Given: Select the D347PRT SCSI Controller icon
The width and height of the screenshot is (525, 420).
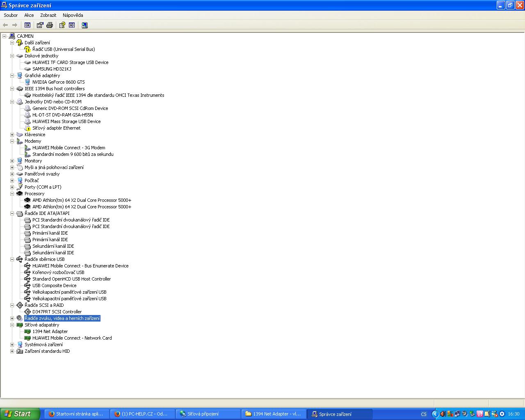Looking at the screenshot, I should 27,312.
